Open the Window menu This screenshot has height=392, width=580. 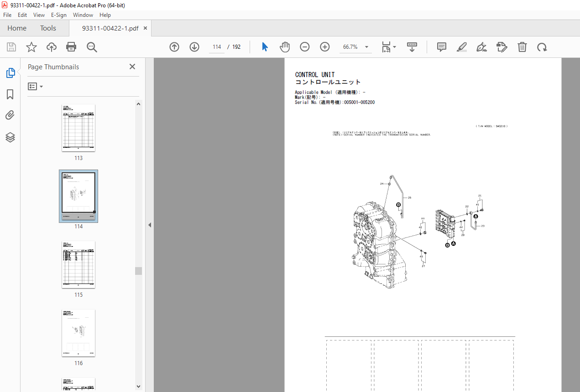(x=83, y=15)
